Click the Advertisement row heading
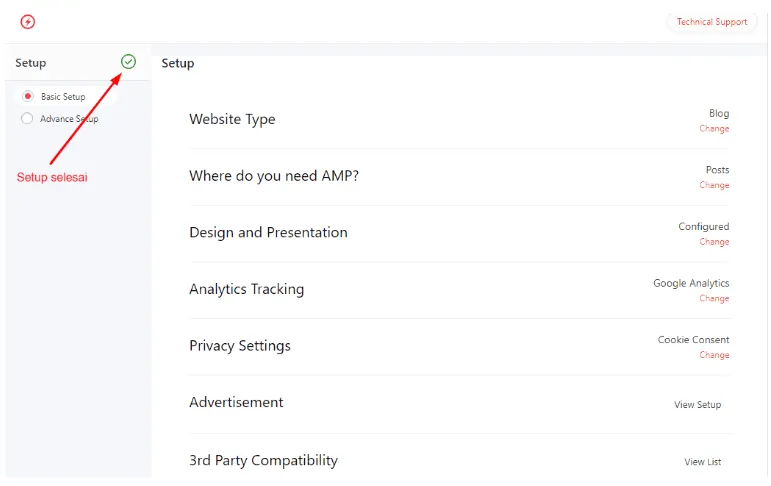 pos(236,402)
